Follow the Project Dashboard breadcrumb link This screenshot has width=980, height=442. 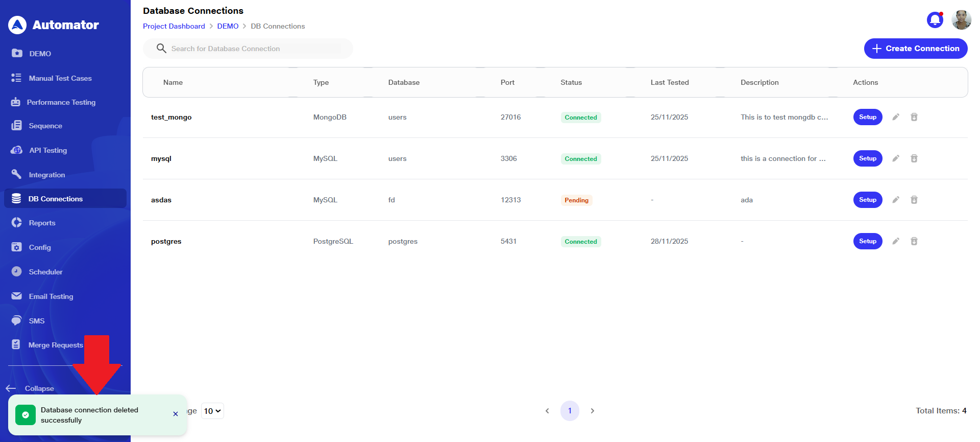[174, 26]
